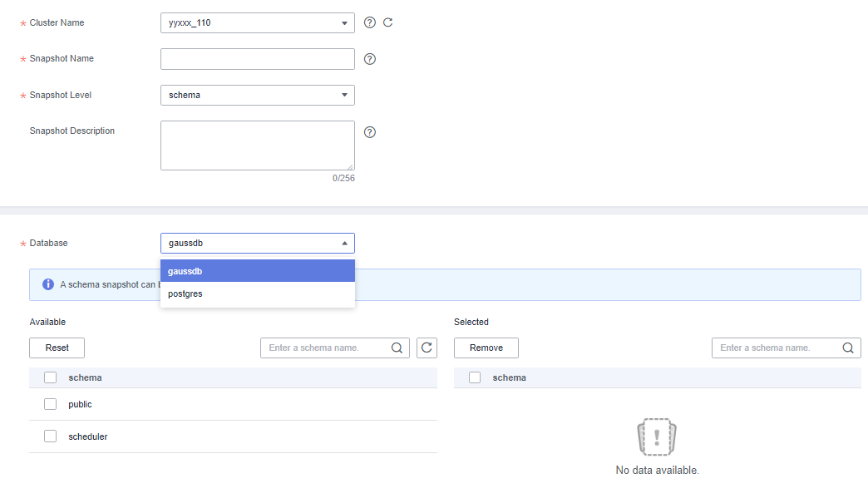The image size is (868, 503).
Task: Check the public schema checkbox
Action: click(x=51, y=404)
